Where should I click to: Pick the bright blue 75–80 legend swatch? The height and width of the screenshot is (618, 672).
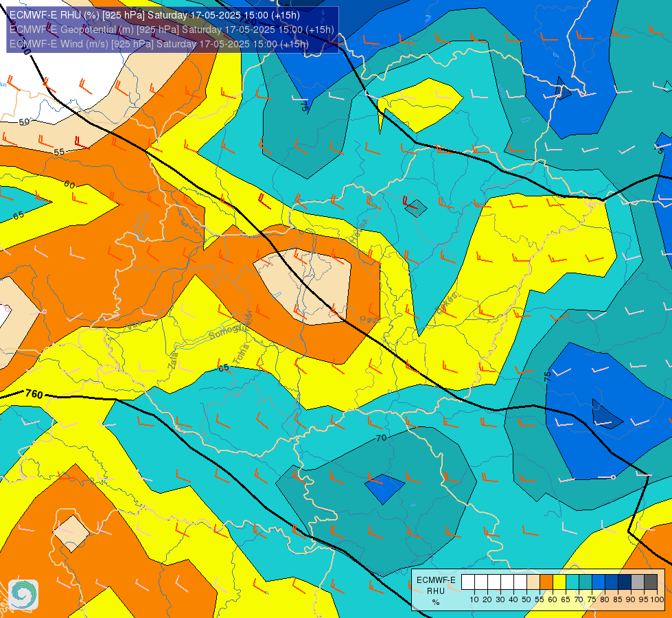[599, 582]
